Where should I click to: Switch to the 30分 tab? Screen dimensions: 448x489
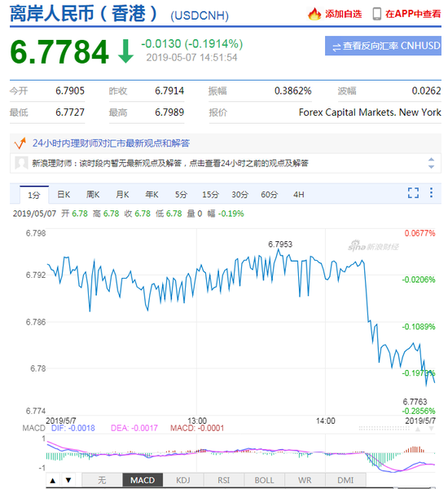(239, 195)
